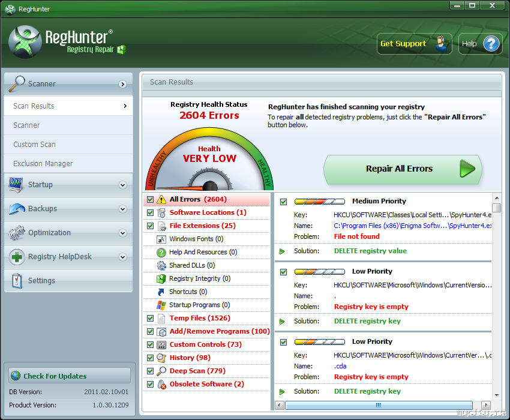The image size is (510, 420).
Task: Expand the Backups section chevron
Action: point(122,209)
